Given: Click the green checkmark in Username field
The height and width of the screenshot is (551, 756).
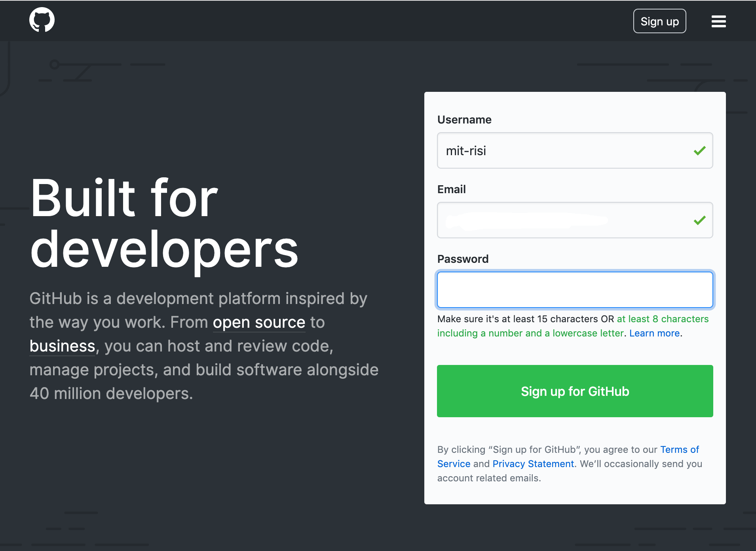Looking at the screenshot, I should point(699,150).
